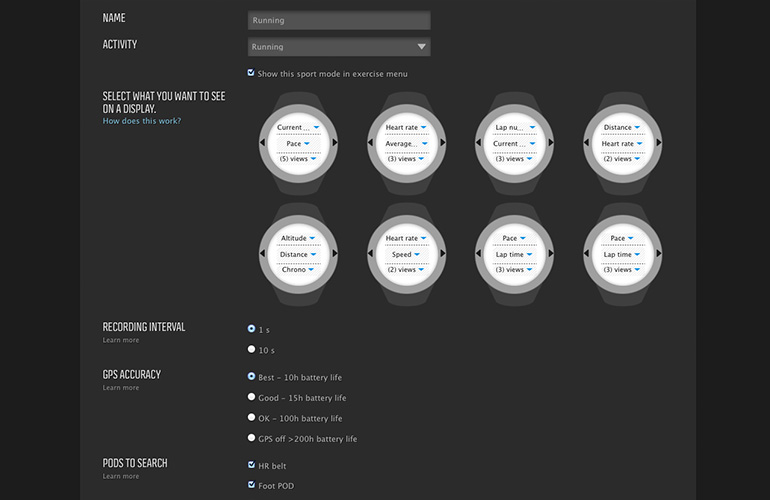Toggle Show this sport mode in exercise menu
Screen dimensions: 770x500
click(251, 73)
